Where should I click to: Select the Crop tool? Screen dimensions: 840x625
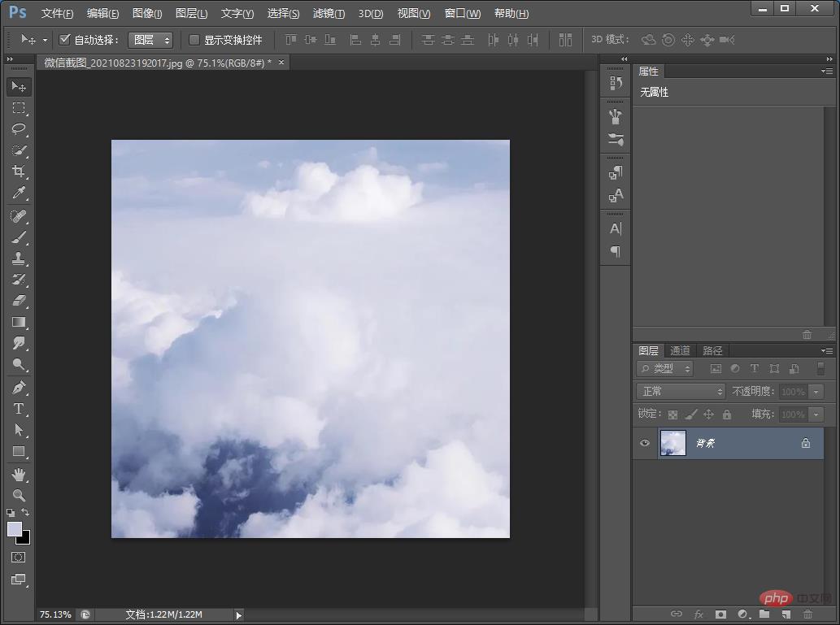(19, 171)
